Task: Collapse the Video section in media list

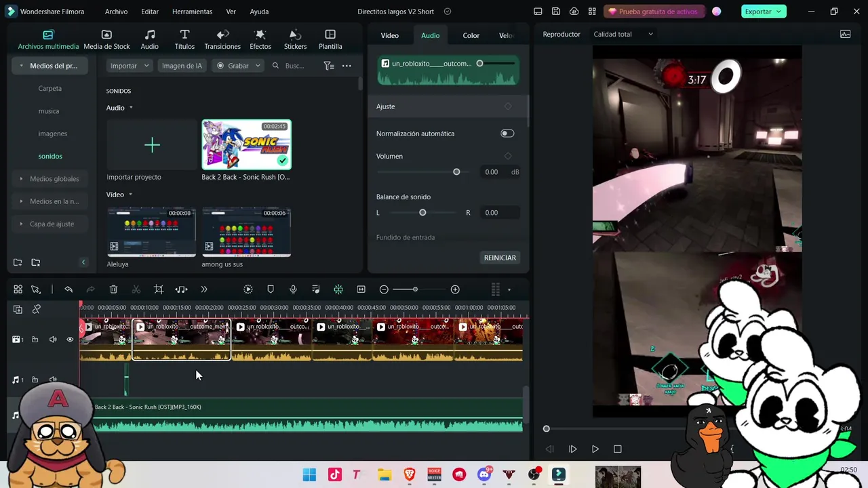Action: 130,195
